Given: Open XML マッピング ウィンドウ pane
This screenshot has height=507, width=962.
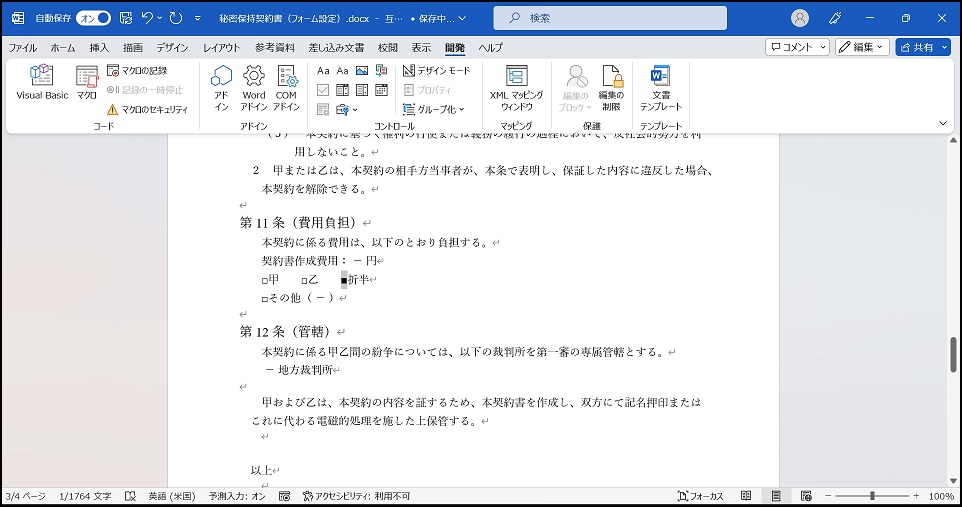Looking at the screenshot, I should click(x=516, y=88).
